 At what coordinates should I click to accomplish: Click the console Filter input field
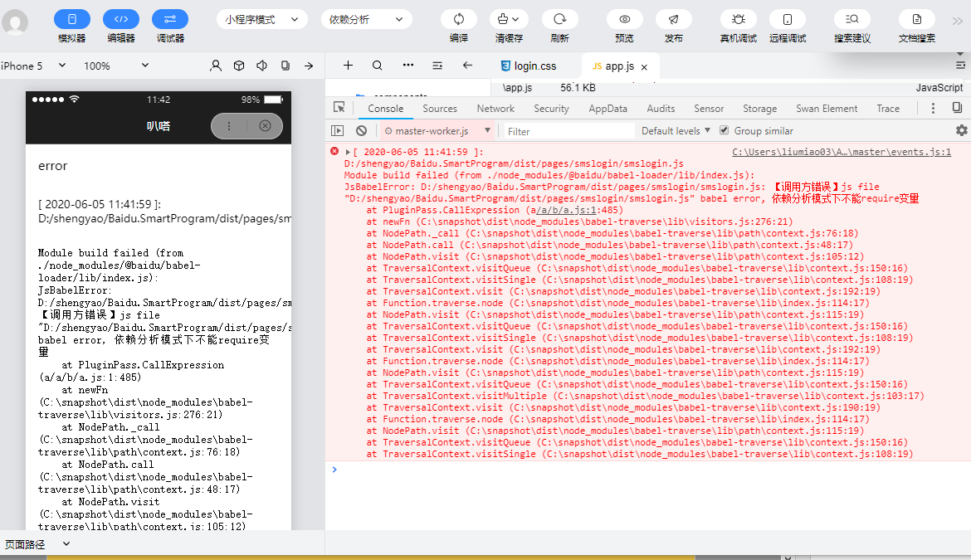coord(568,131)
